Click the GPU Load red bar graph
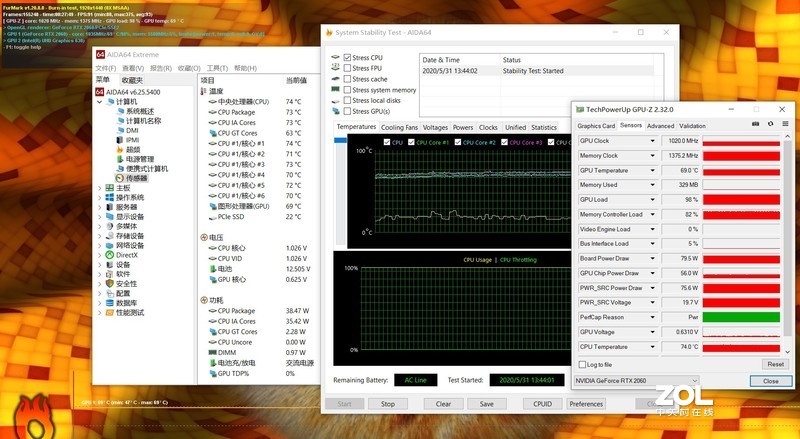Viewport: 800px width, 439px height. (x=741, y=200)
